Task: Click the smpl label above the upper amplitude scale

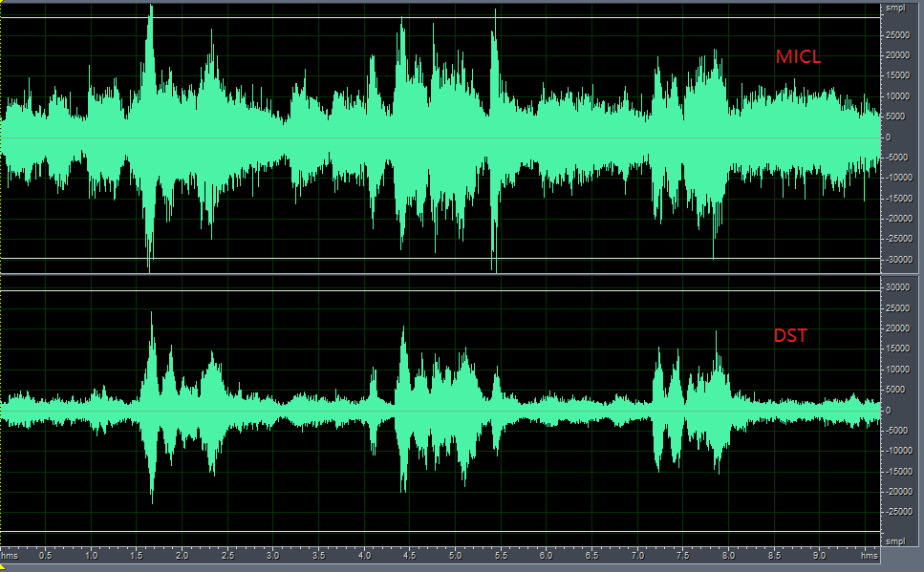Action: pyautogui.click(x=895, y=9)
